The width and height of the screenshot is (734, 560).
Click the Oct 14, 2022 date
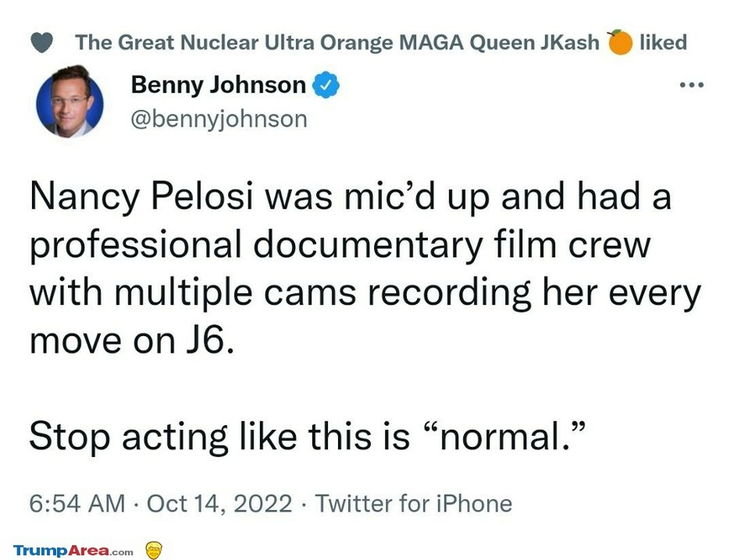pos(220,504)
